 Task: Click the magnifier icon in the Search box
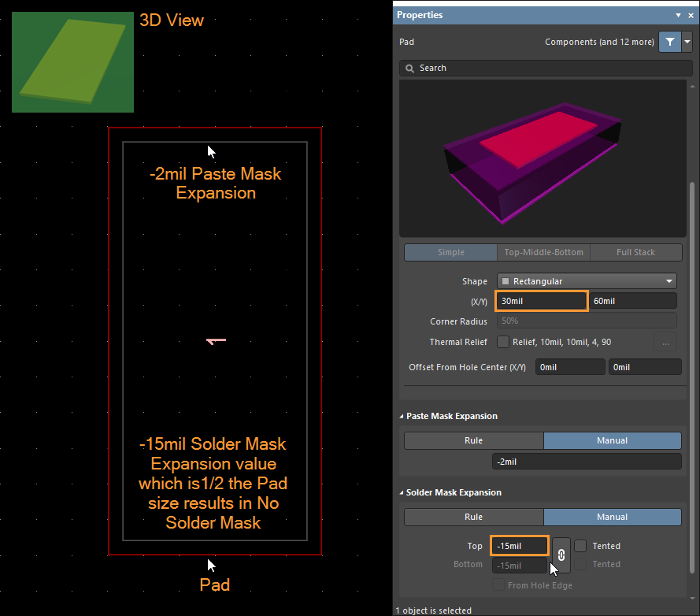(x=409, y=68)
